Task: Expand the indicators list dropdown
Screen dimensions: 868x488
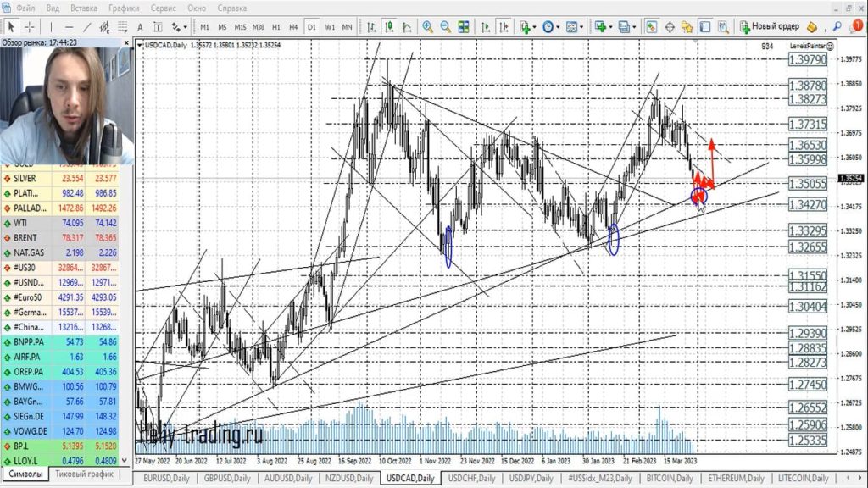Action: click(529, 26)
